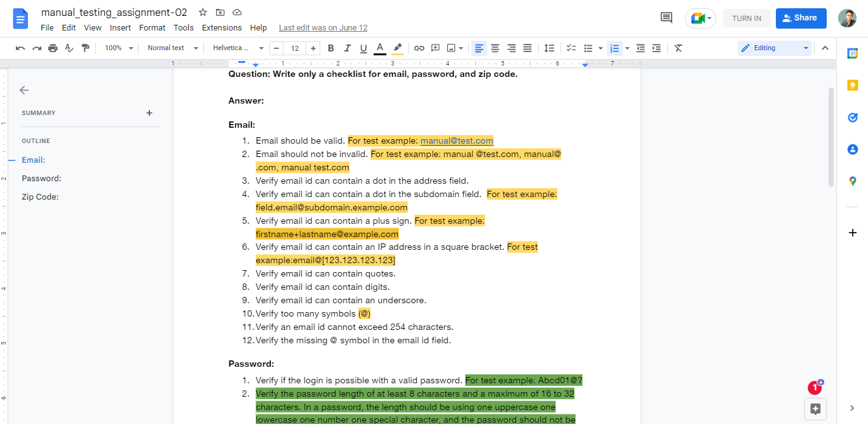Hide the menus with up chevron
This screenshot has height=424, width=868.
pos(825,48)
